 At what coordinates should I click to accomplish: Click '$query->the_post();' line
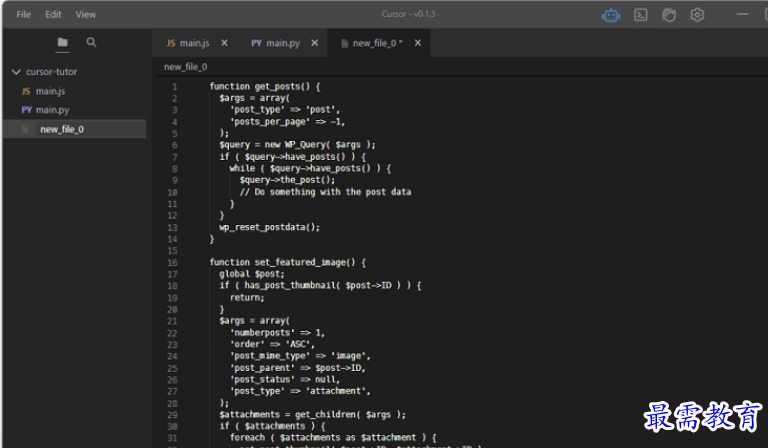288,180
